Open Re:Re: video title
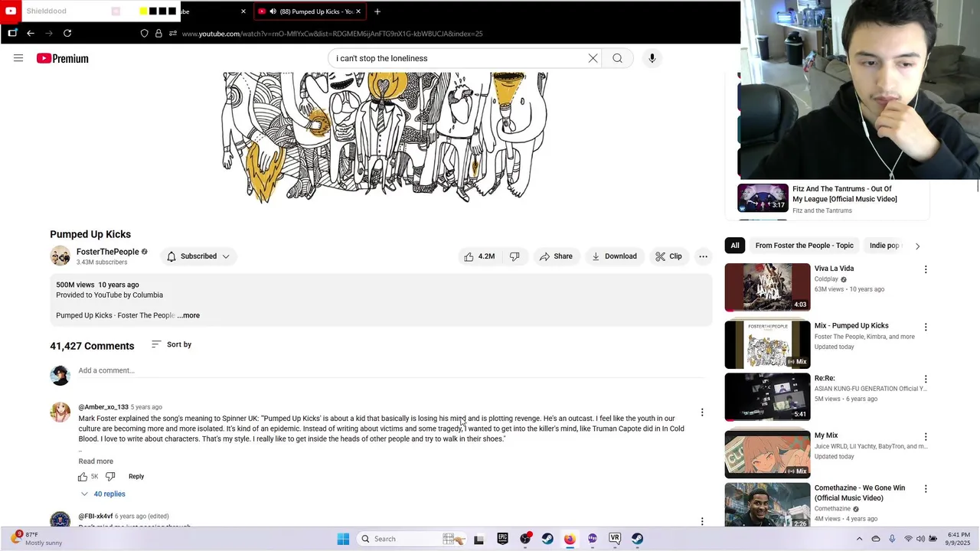The height and width of the screenshot is (551, 980). click(x=825, y=378)
